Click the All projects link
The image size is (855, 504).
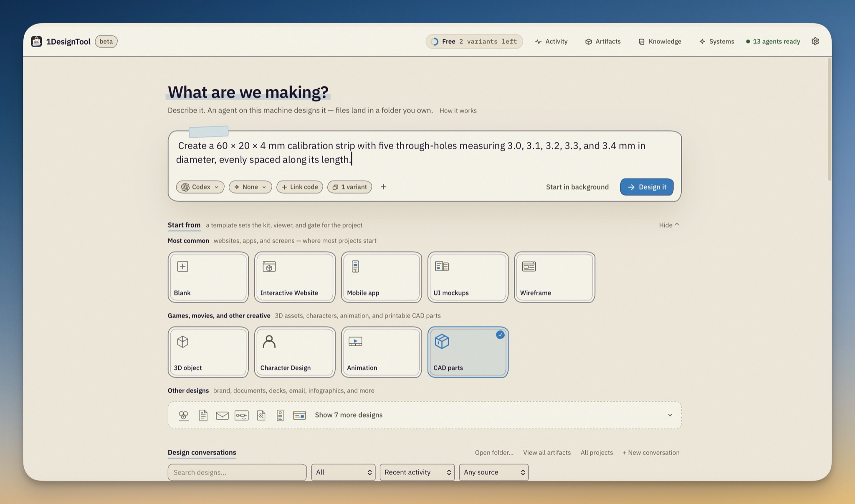[x=597, y=453]
